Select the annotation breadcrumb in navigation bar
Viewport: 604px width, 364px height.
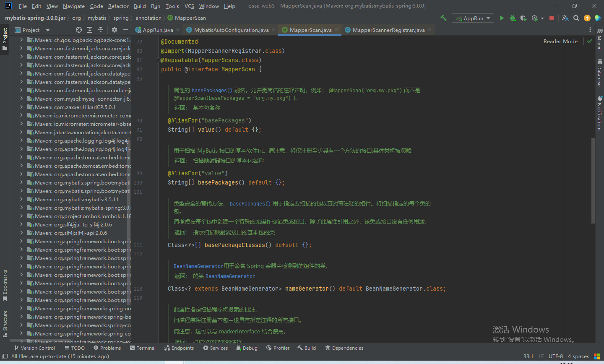[x=148, y=18]
